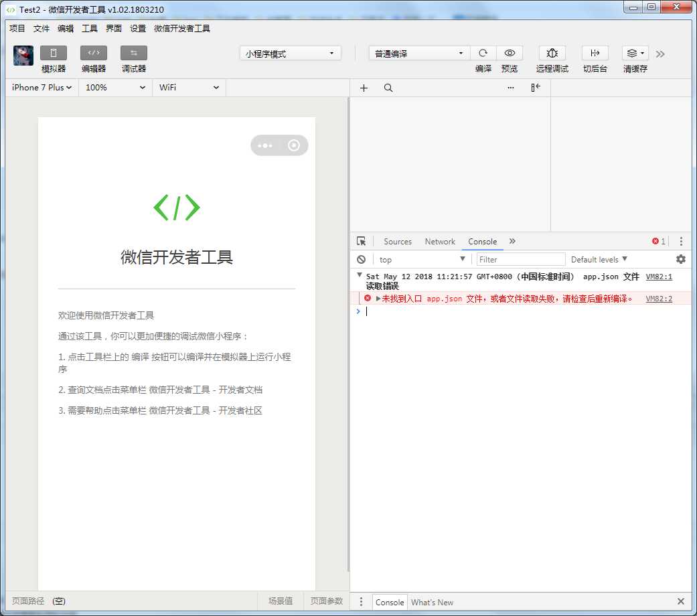This screenshot has width=697, height=616.
Task: Select the bottom Console drawer tab
Action: coord(390,602)
